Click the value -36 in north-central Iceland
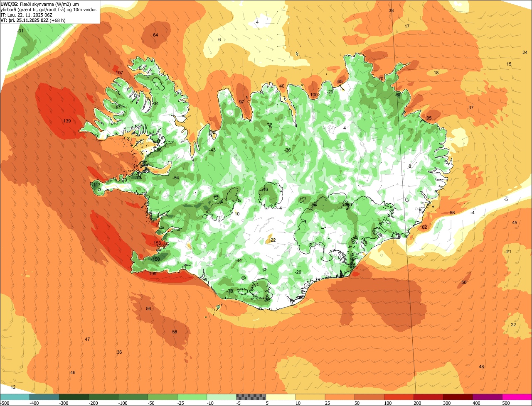 click(287, 150)
